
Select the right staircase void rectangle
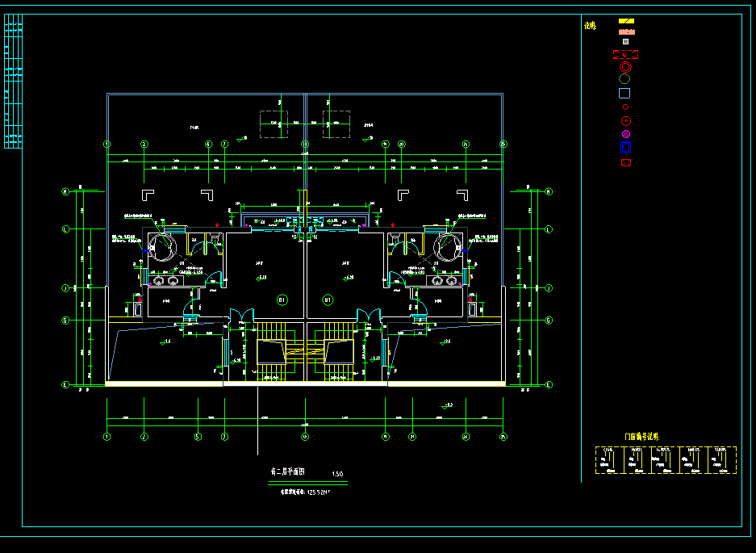point(339,352)
